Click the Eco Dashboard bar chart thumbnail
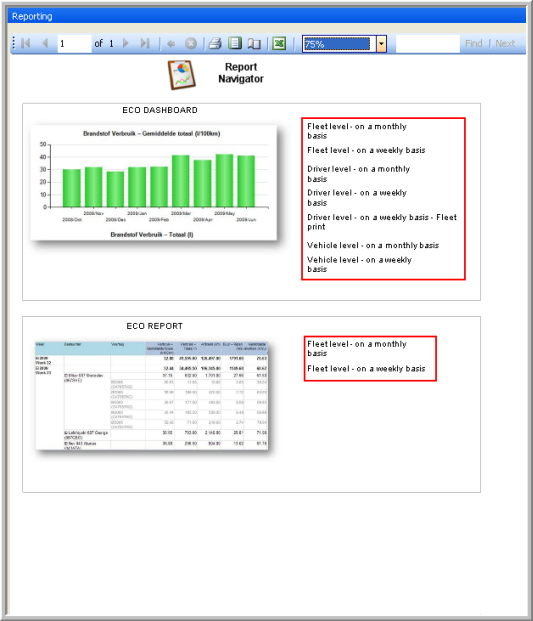Image resolution: width=533 pixels, height=621 pixels. [154, 183]
